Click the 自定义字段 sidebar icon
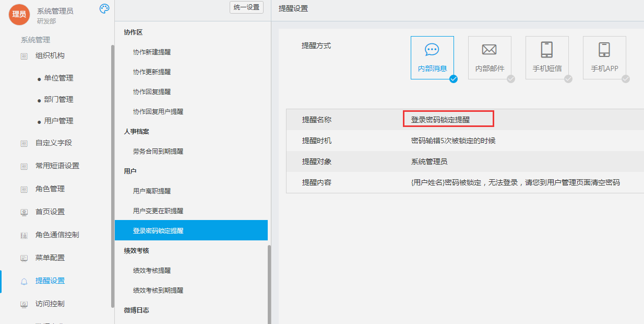The image size is (644, 324). pos(24,143)
